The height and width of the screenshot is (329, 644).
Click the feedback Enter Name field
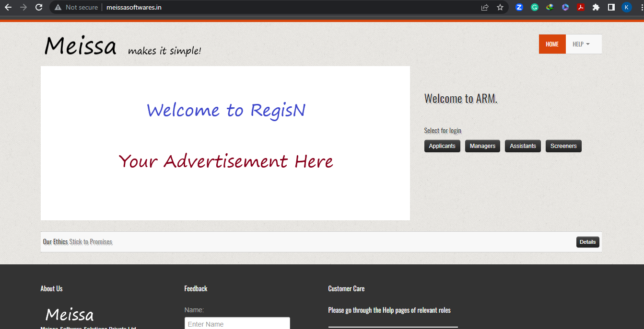(237, 324)
